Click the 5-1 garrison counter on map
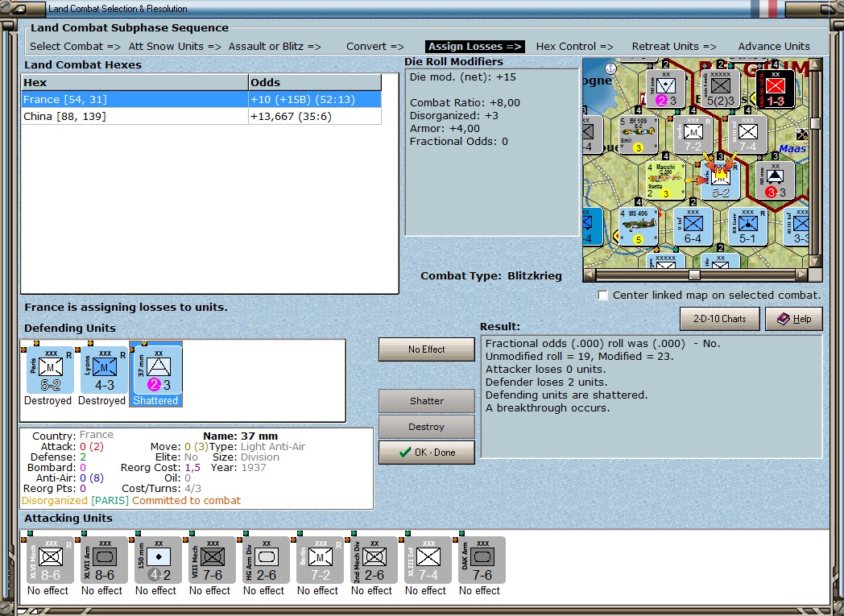Viewport: 844px width, 616px height. coord(747,226)
